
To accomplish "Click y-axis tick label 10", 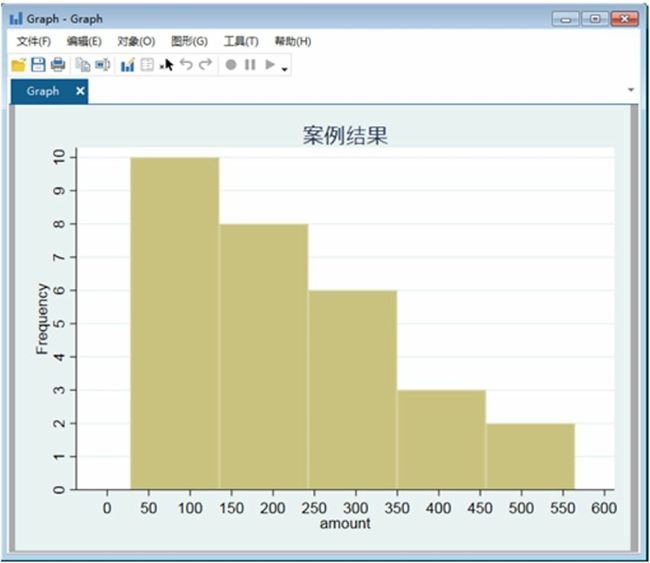I will (59, 157).
